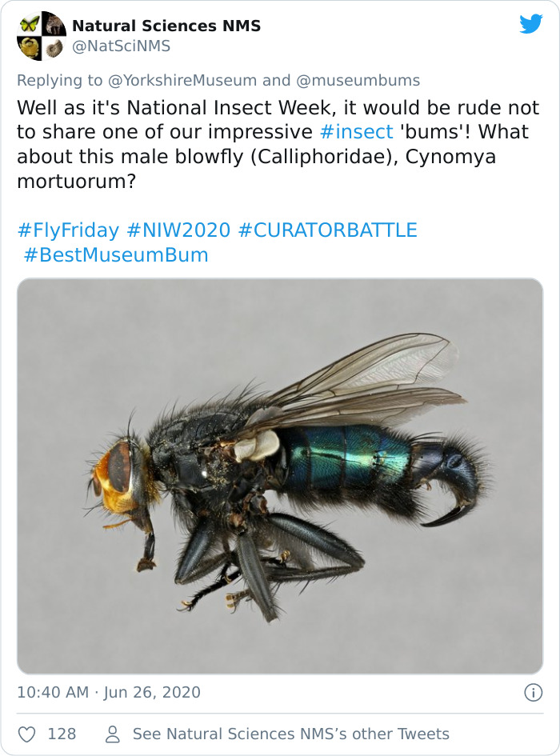
Task: Open the @museumbums mention
Action: (x=358, y=80)
